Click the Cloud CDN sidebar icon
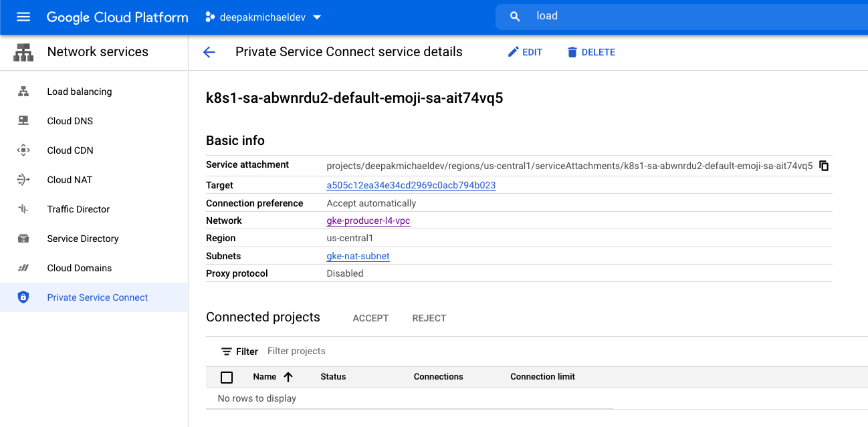The image size is (868, 427). (23, 150)
